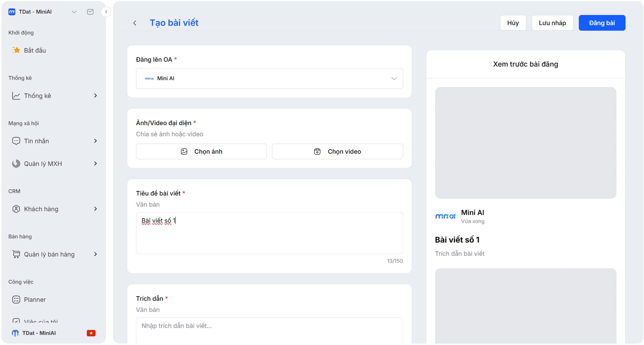Click the Quản lý bán hàng cart icon
The height and width of the screenshot is (345, 644).
point(16,254)
